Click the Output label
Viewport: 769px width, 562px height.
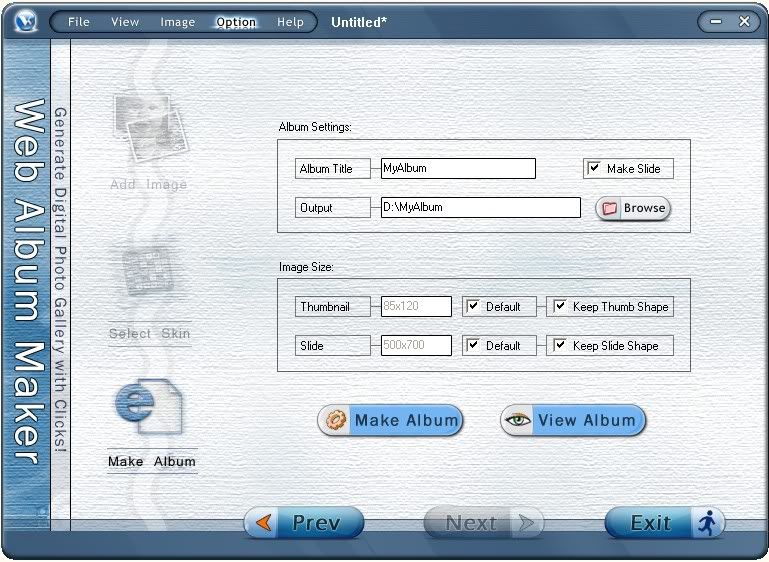click(x=316, y=208)
